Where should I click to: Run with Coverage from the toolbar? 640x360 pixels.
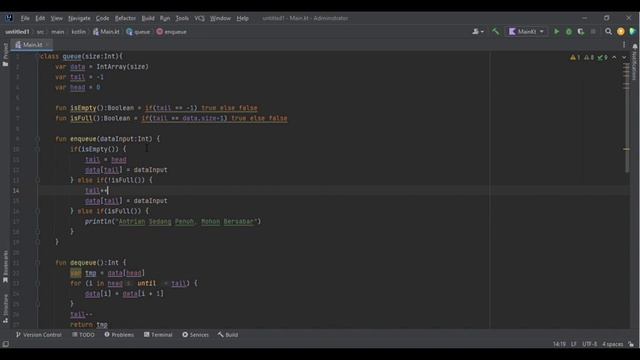tap(581, 31)
